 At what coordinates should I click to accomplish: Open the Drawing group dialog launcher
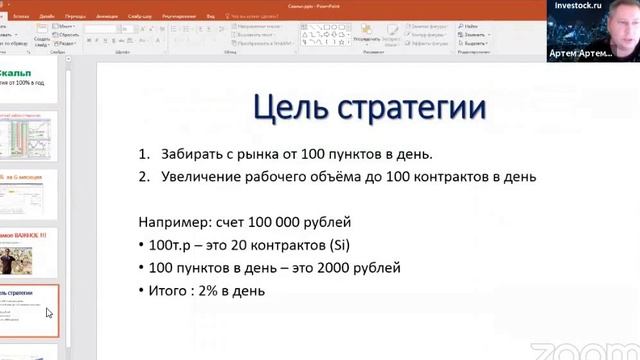click(451, 52)
